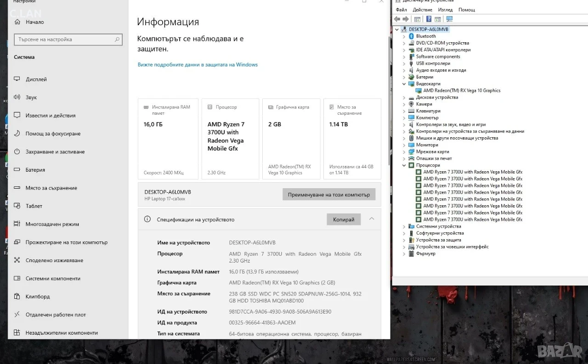Click the Фърмуер chip icon in the tree
588x364 pixels.
click(412, 253)
